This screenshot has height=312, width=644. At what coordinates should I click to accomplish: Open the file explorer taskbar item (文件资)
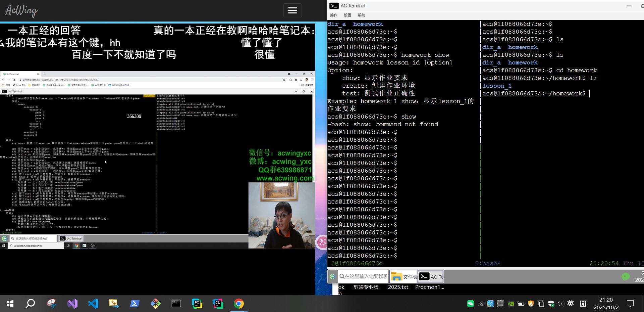tap(404, 277)
